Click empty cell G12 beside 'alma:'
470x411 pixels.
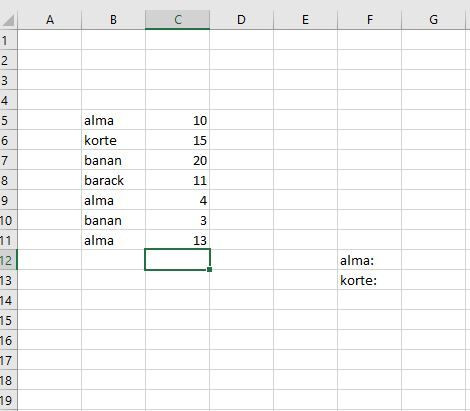tap(433, 260)
